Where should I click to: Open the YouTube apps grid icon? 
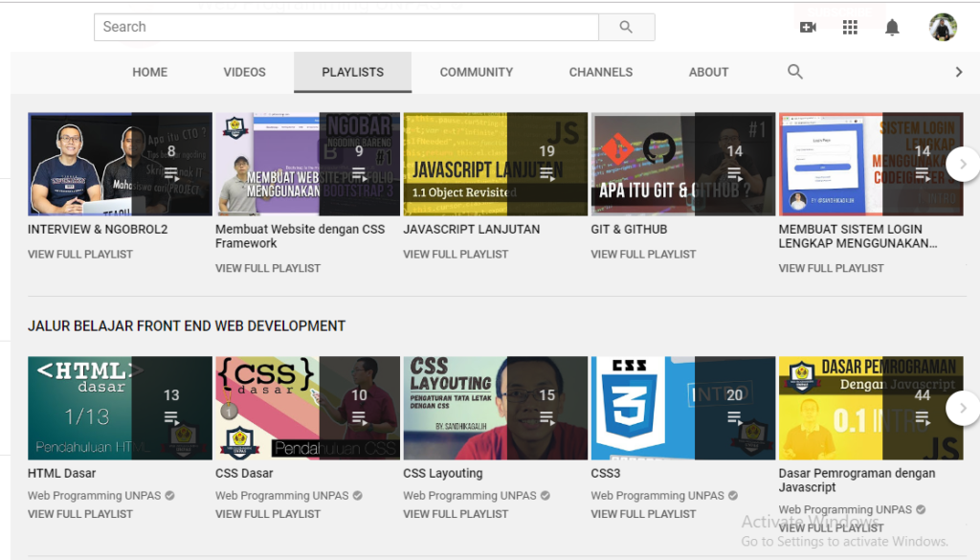pos(850,27)
